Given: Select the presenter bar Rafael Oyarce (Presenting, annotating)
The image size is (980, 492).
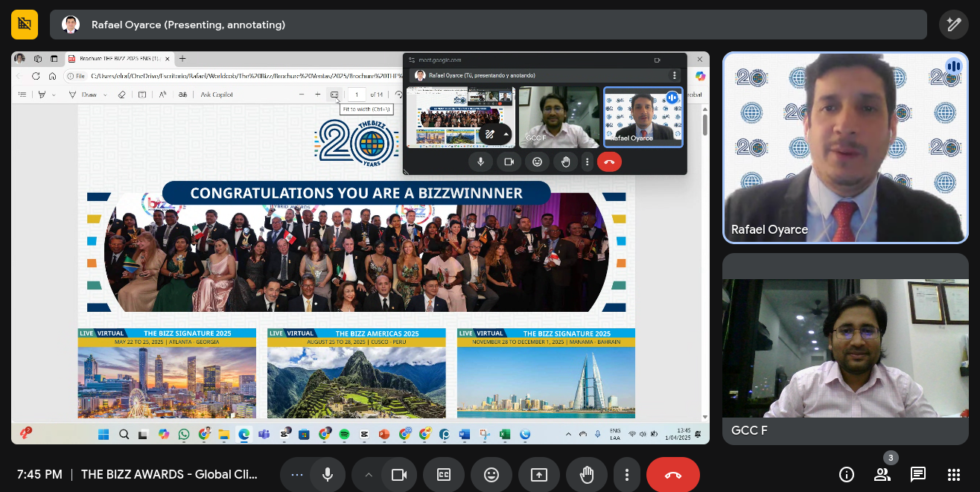Looking at the screenshot, I should [489, 25].
